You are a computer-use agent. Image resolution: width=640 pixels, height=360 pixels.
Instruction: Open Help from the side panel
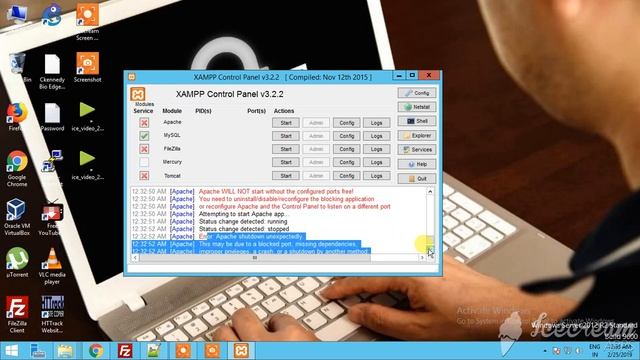(417, 164)
